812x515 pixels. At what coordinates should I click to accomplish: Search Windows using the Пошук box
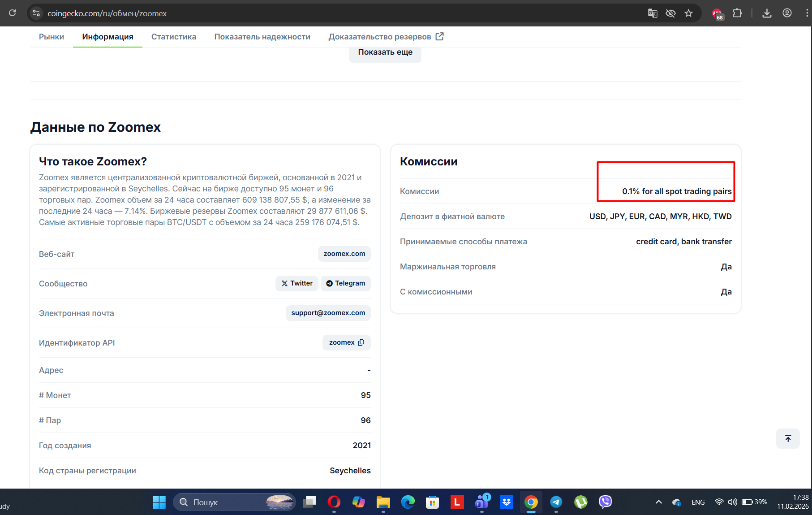[234, 502]
